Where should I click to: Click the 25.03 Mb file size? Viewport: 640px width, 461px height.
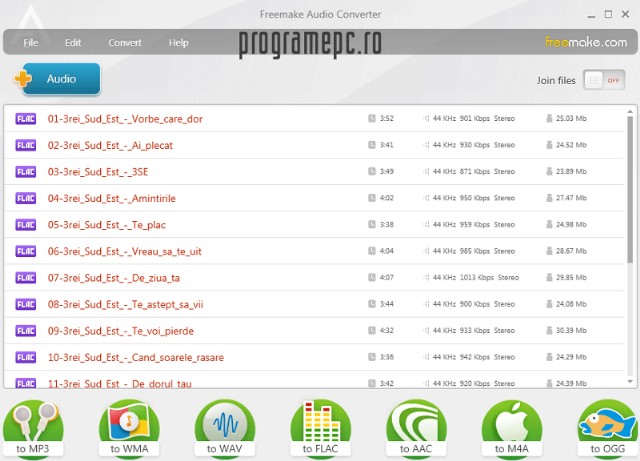(571, 118)
